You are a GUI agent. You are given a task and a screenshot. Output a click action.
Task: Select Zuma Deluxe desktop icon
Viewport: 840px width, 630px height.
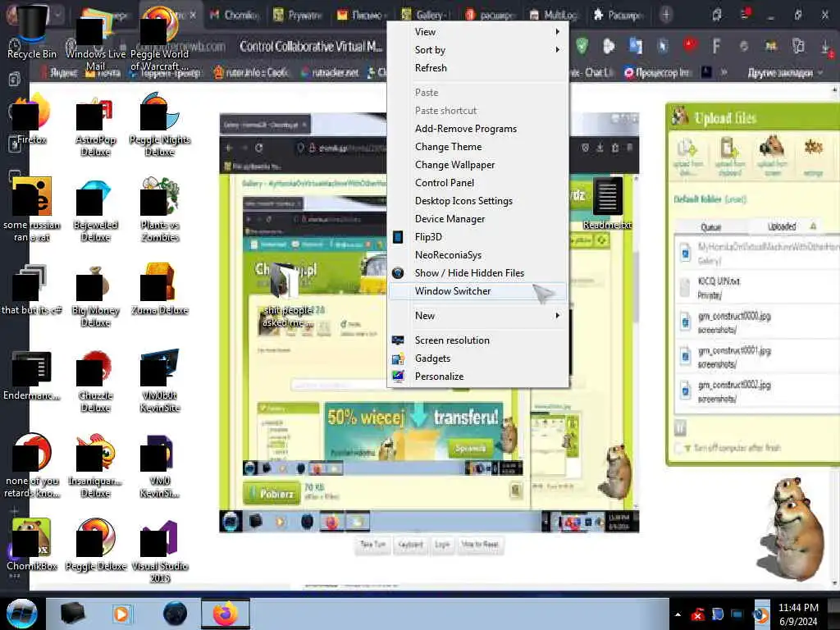[160, 290]
